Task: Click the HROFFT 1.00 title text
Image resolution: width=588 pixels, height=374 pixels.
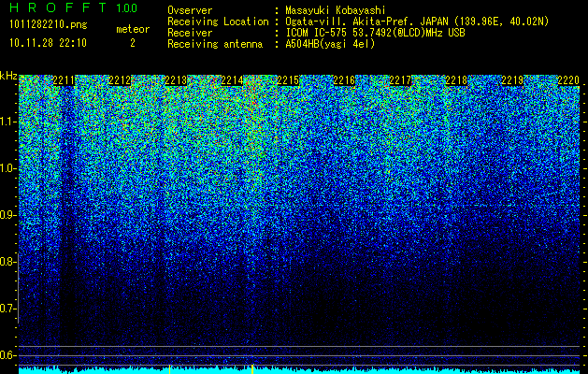Action: (73, 7)
